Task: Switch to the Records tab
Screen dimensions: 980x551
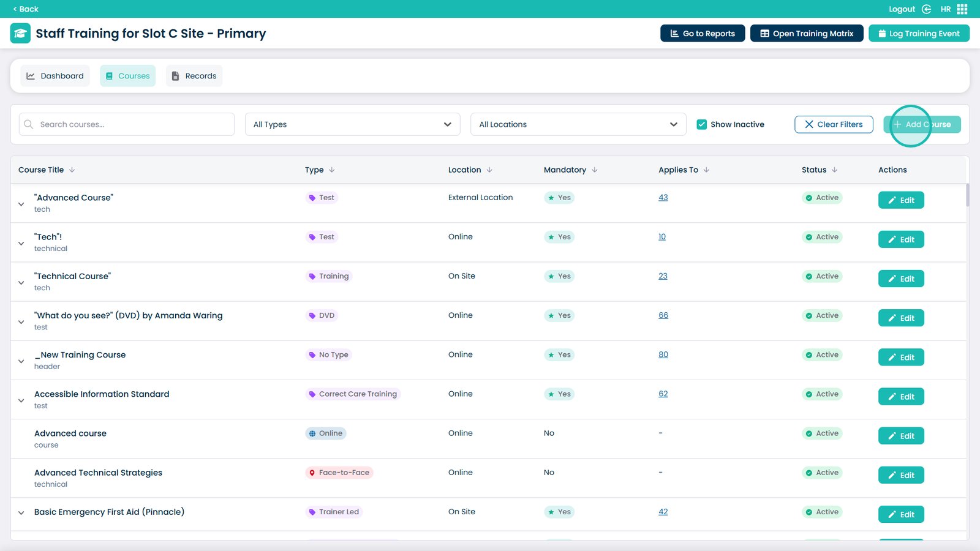Action: coord(194,76)
